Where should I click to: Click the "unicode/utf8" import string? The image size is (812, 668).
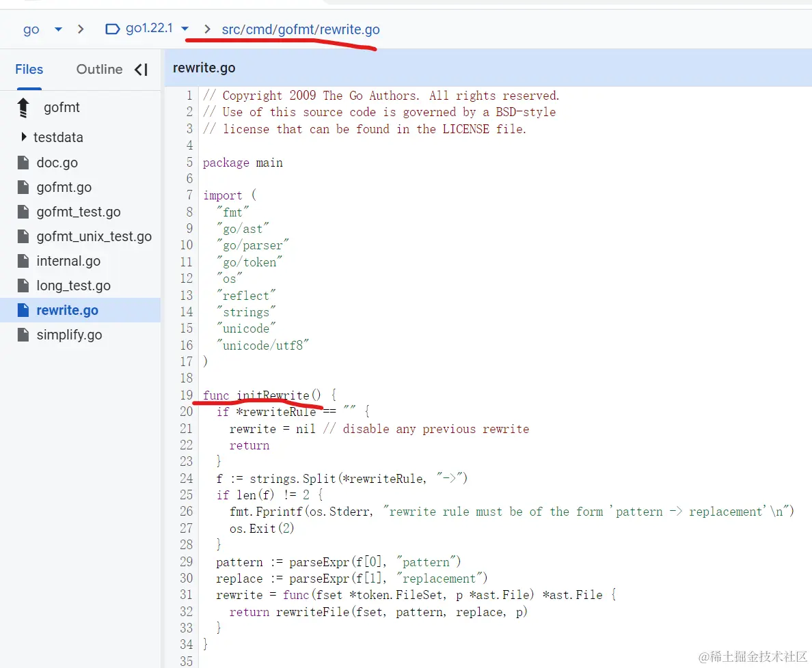pos(262,345)
